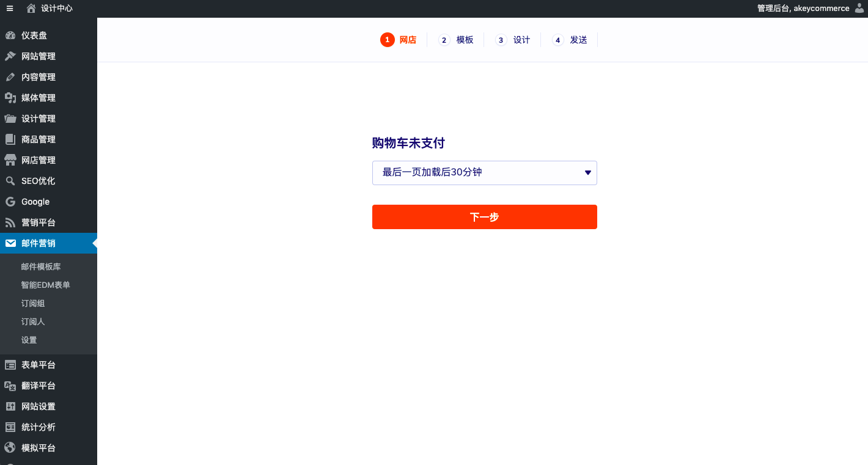The width and height of the screenshot is (868, 465).
Task: Click the 设计管理 folder icon
Action: [x=10, y=119]
